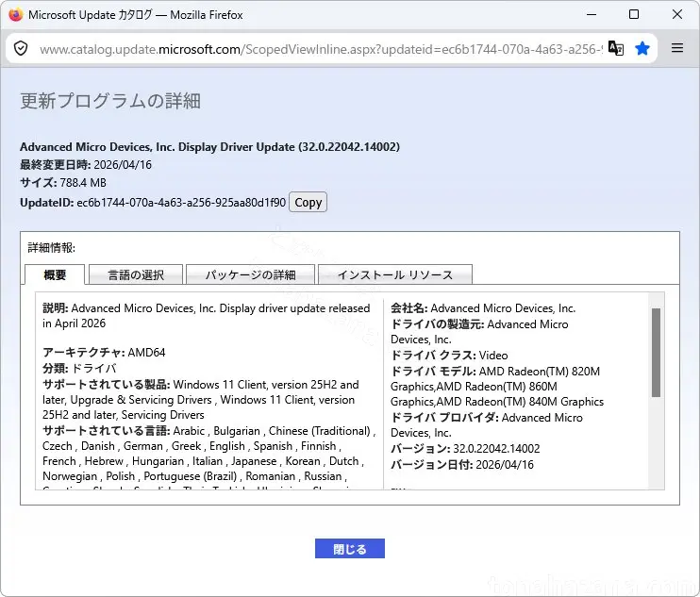Open the インストール リソース tab

[395, 274]
